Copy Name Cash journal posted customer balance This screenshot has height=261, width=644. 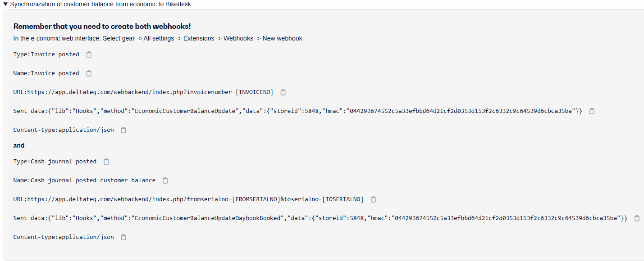pos(165,180)
